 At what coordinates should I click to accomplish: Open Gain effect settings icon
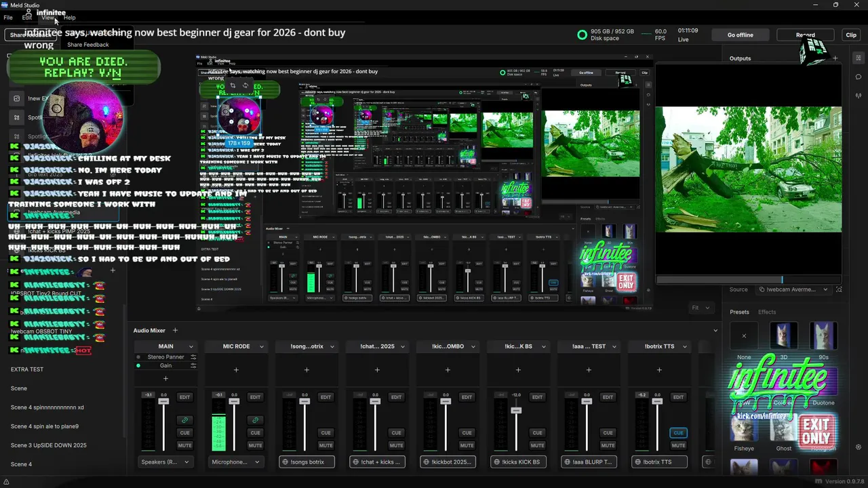[x=193, y=365]
